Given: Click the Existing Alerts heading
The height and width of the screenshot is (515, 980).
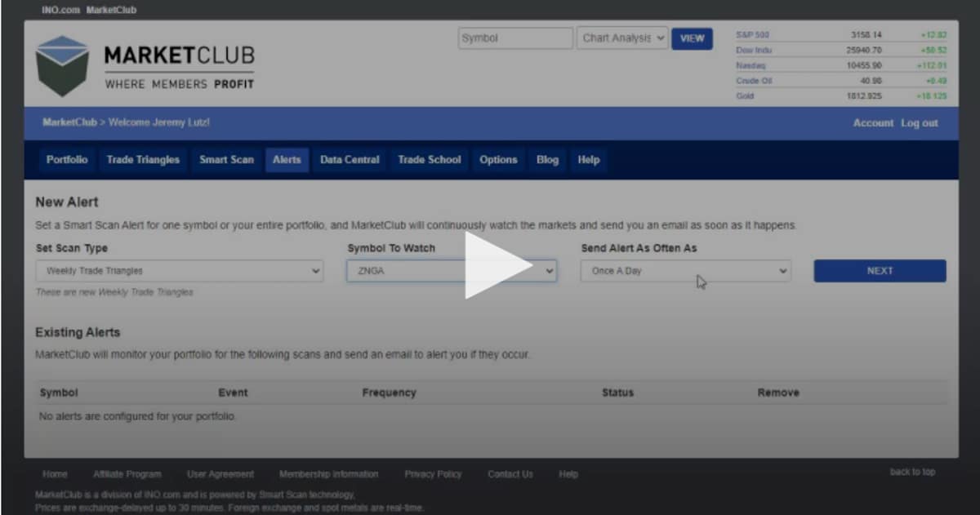Looking at the screenshot, I should point(78,332).
